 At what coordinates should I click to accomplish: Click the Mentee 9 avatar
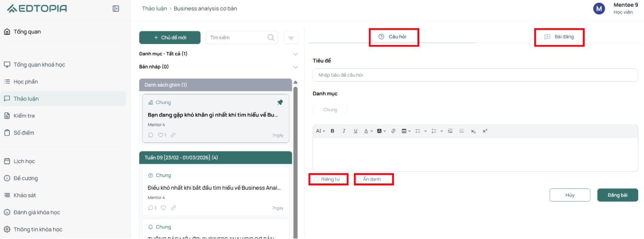[x=599, y=9]
